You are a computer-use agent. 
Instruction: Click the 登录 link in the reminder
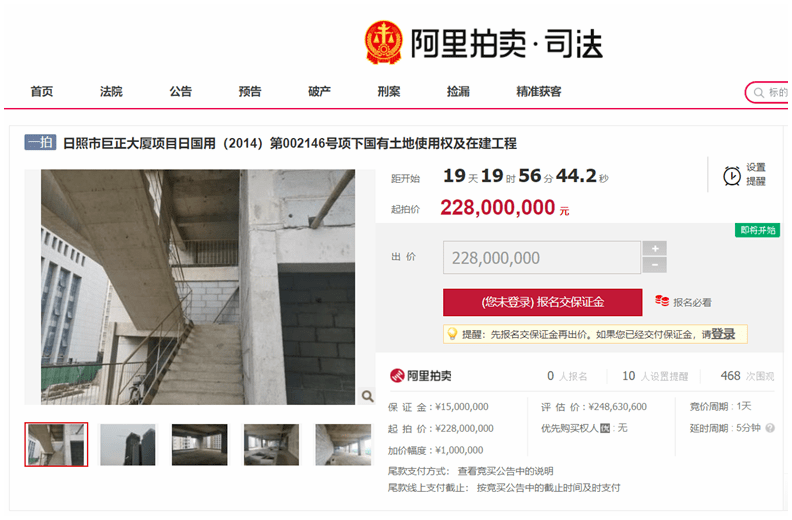(x=723, y=334)
